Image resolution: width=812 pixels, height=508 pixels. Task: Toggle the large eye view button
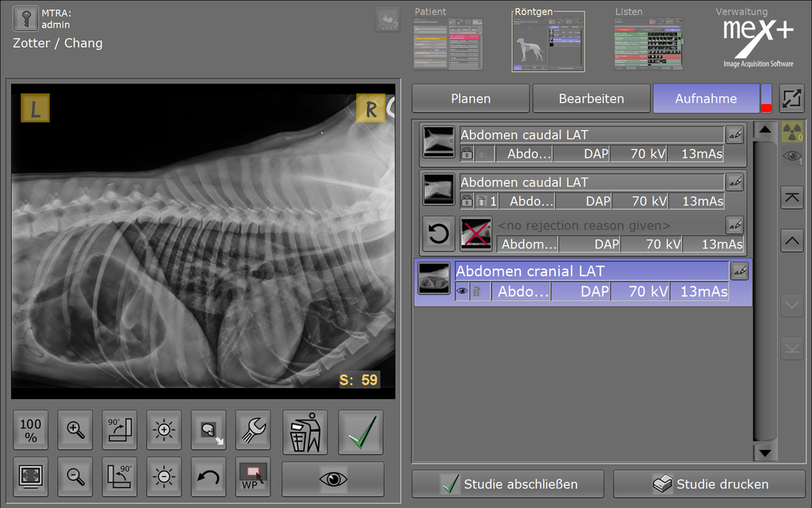pos(333,479)
